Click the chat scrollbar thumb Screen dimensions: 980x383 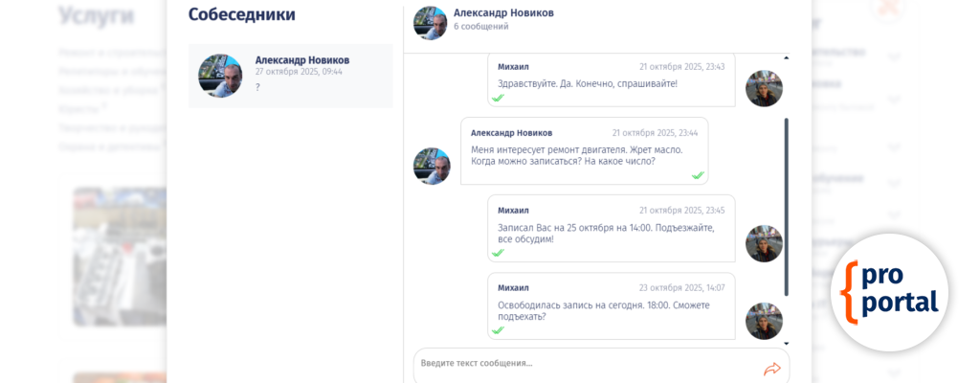pos(786,206)
